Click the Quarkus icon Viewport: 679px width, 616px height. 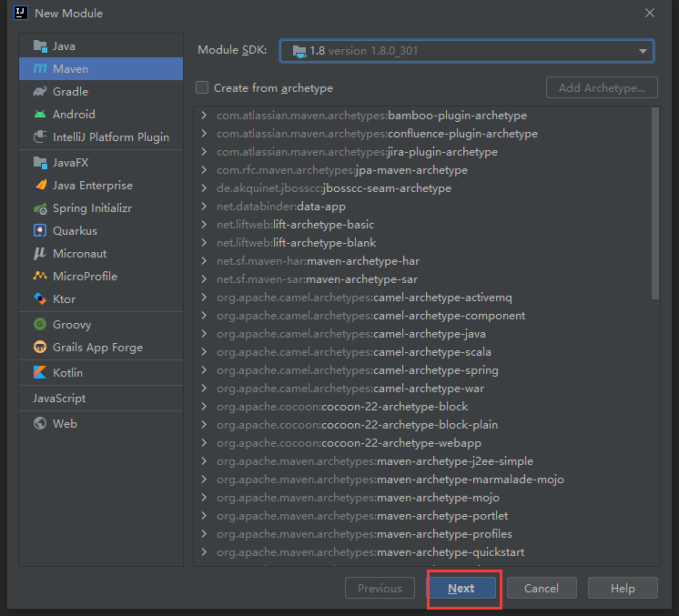click(40, 231)
